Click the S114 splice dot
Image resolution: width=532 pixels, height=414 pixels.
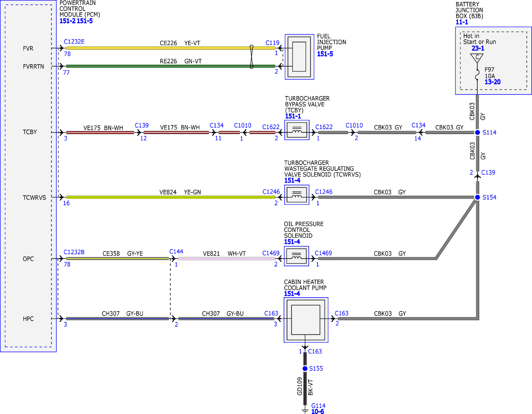(x=477, y=132)
